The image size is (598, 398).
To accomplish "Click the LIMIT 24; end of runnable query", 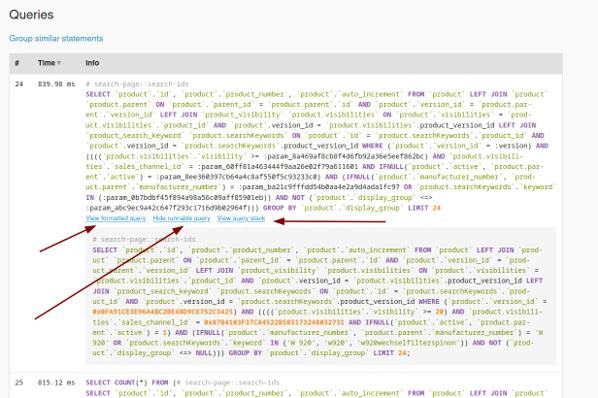I will pyautogui.click(x=392, y=353).
